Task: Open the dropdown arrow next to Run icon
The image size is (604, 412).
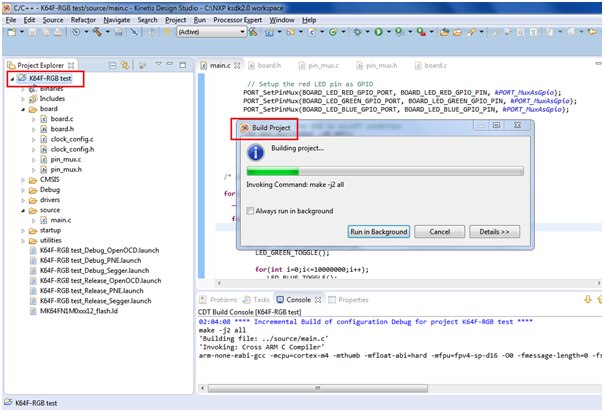Action: click(x=389, y=32)
